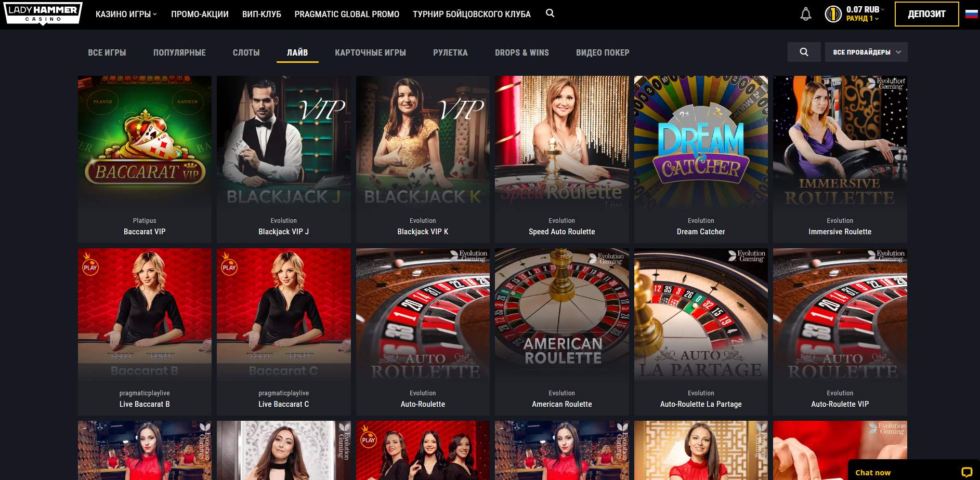The height and width of the screenshot is (480, 980).
Task: Expand the Казино игры dropdown menu
Action: [x=126, y=14]
